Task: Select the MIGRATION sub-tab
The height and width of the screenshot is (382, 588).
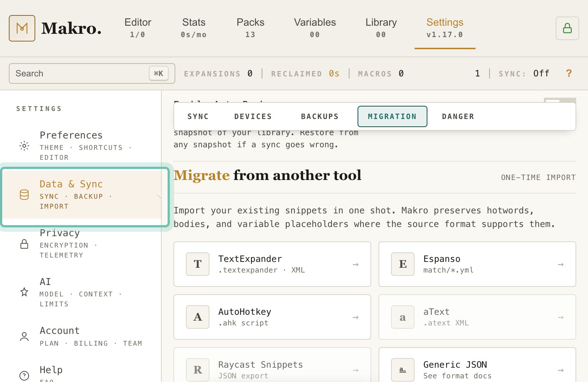Action: 392,116
